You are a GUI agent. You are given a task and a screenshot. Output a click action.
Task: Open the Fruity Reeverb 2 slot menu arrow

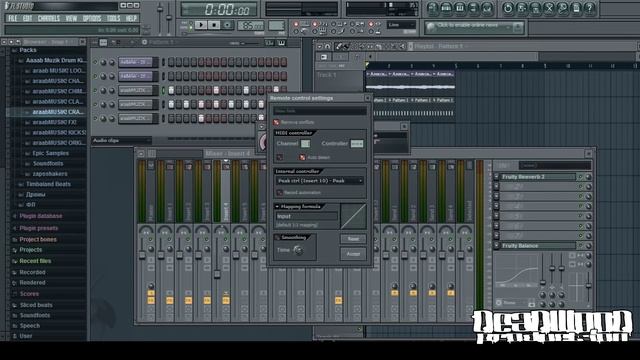(x=496, y=177)
